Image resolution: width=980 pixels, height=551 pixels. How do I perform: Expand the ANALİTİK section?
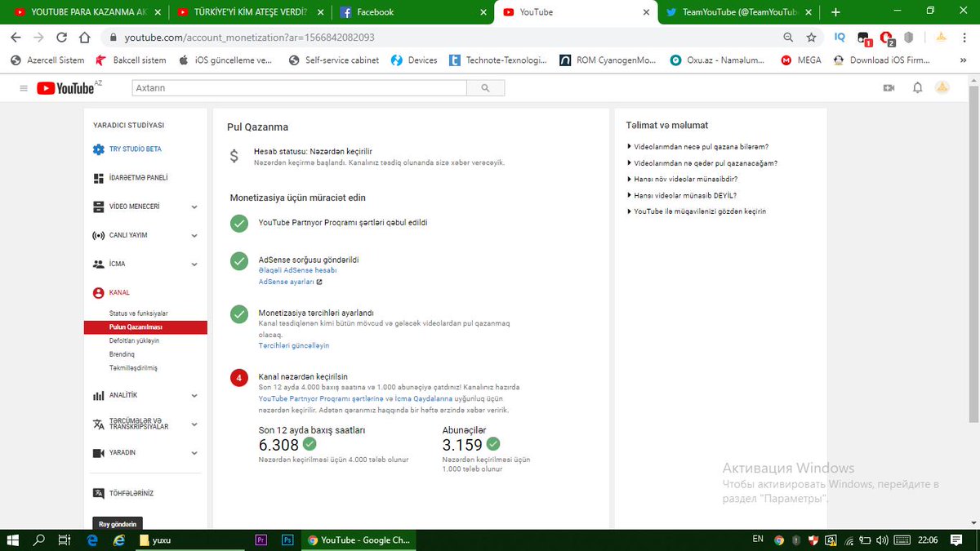coord(194,396)
